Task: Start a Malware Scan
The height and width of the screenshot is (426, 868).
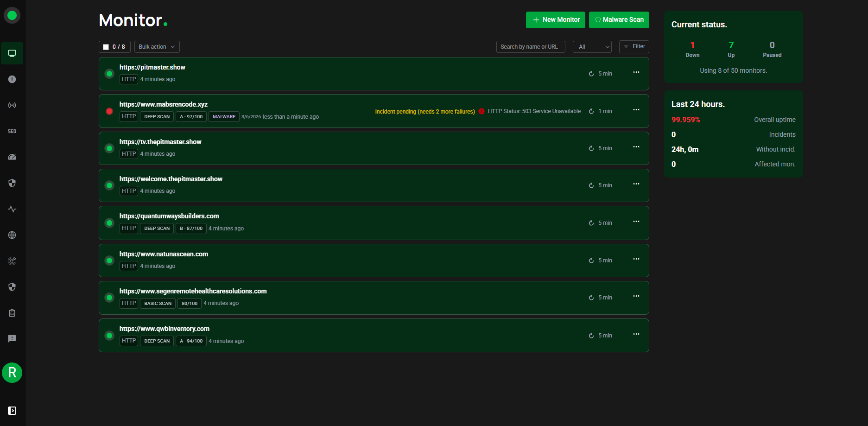Action: 619,20
